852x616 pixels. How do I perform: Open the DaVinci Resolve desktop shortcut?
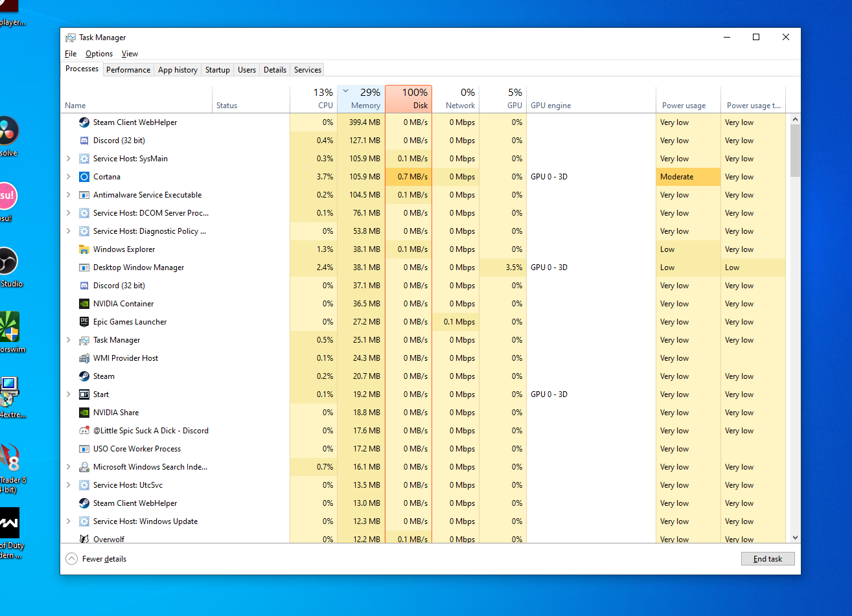coord(8,131)
